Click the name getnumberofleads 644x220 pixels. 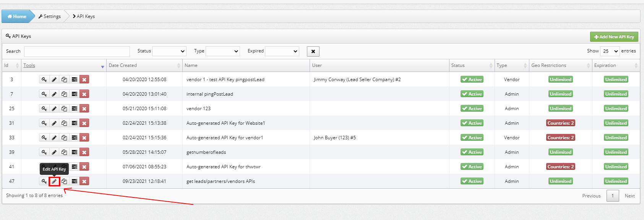(206, 152)
